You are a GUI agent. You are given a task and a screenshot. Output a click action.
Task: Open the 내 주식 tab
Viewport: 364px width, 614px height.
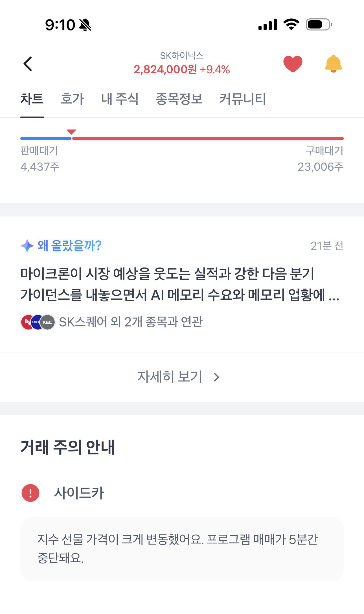click(x=120, y=99)
